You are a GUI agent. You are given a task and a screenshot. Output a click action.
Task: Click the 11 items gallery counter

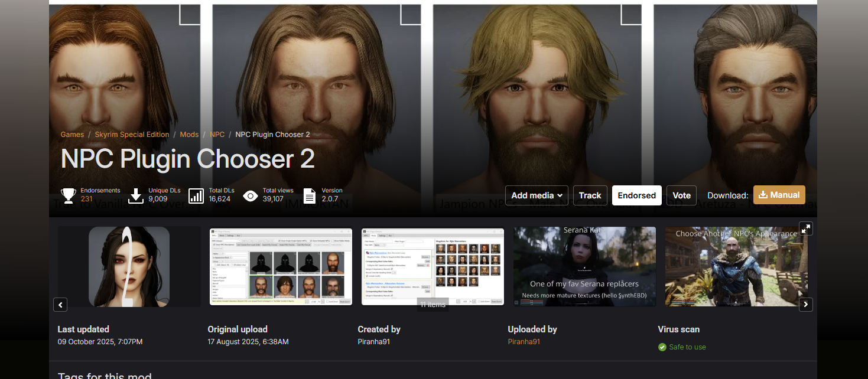433,305
